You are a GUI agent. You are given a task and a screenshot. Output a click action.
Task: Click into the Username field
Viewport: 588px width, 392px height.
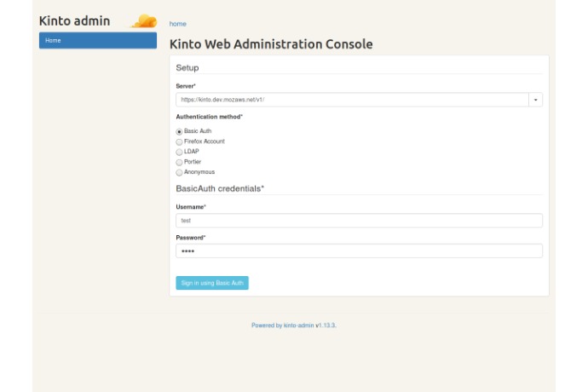(359, 221)
